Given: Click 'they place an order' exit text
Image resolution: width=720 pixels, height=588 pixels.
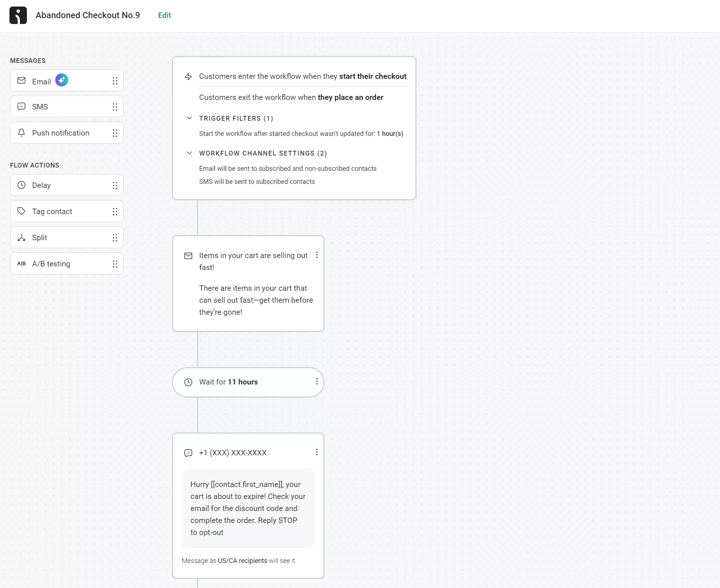Looking at the screenshot, I should coord(350,97).
